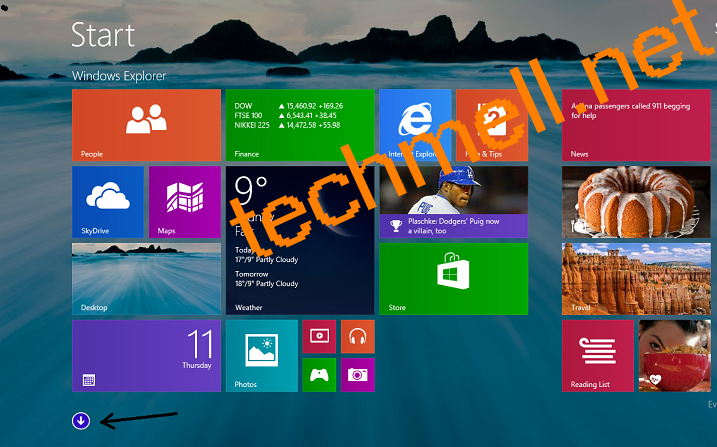Click Tomorrow's forecast in Weather tile
This screenshot has height=447, width=717.
pyautogui.click(x=266, y=279)
